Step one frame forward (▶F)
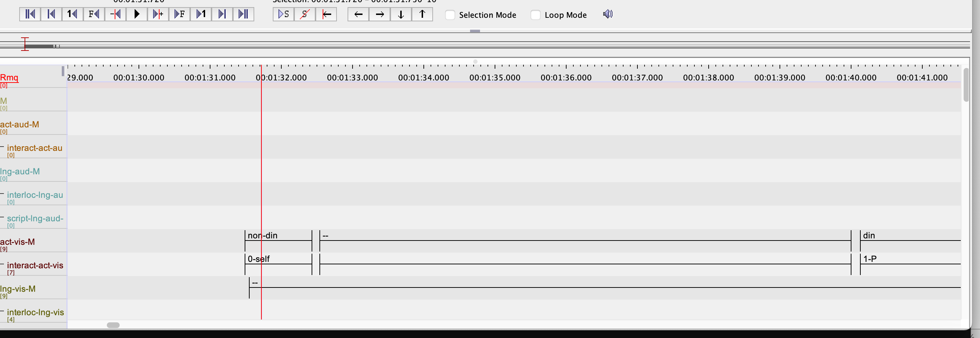The height and width of the screenshot is (338, 980). (x=179, y=15)
